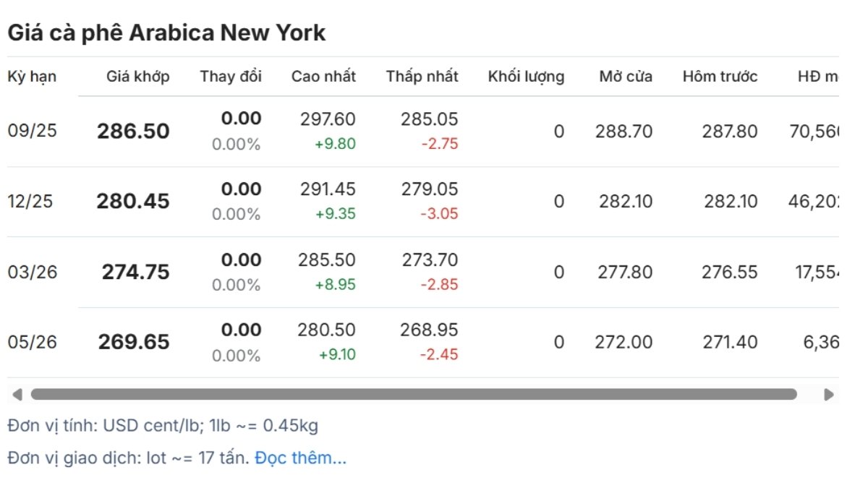The height and width of the screenshot is (488, 868).
Task: Click the 'Kỳ hạn' column header
Action: pos(32,77)
